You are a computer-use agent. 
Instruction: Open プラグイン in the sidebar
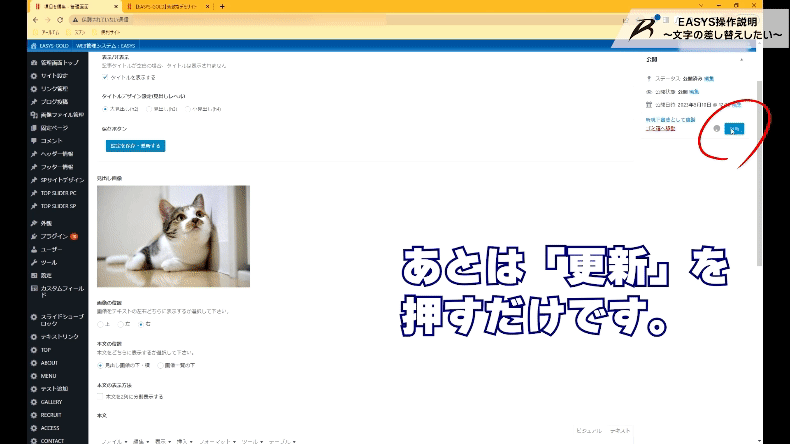click(x=54, y=236)
